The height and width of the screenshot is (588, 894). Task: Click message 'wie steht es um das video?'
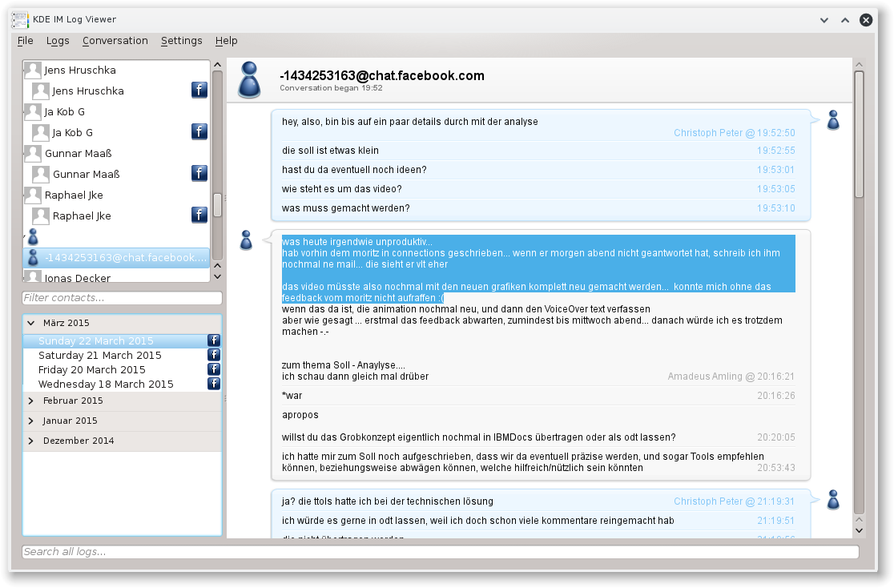pos(341,189)
